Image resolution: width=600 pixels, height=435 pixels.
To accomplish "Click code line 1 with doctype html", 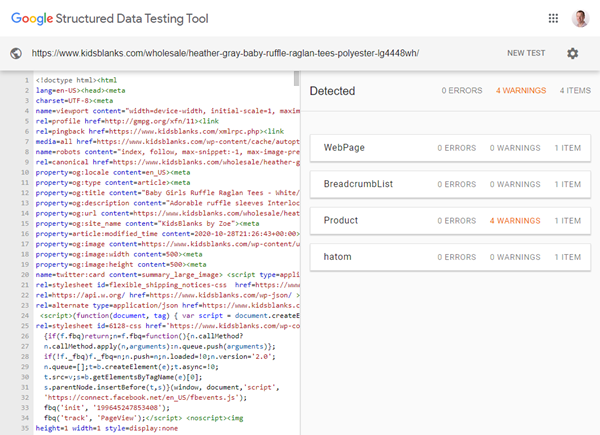I will tap(77, 80).
